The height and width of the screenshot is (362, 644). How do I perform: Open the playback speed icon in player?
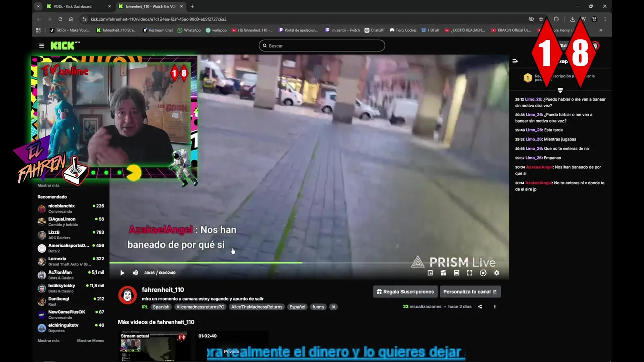pos(483,273)
